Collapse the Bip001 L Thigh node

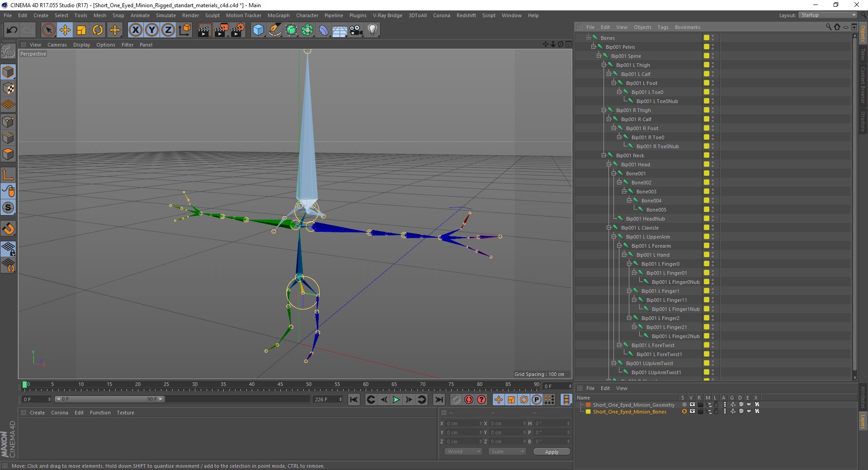tap(604, 65)
